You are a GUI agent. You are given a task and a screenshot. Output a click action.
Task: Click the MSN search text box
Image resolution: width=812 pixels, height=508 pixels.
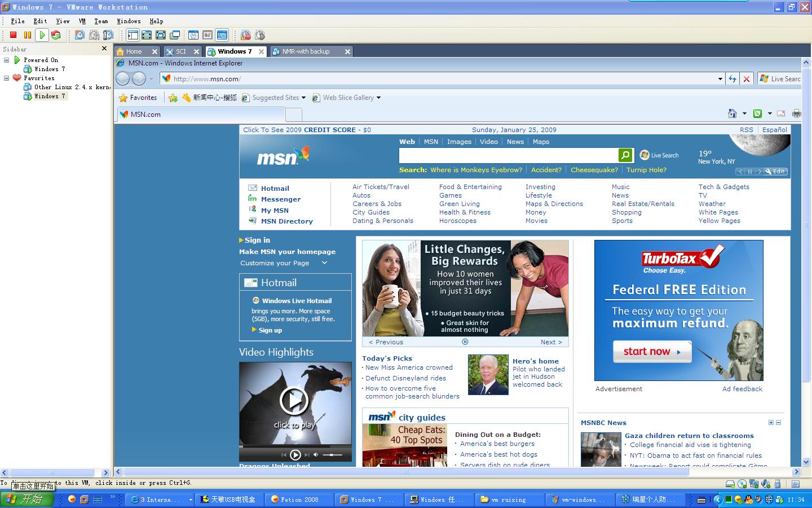click(509, 155)
